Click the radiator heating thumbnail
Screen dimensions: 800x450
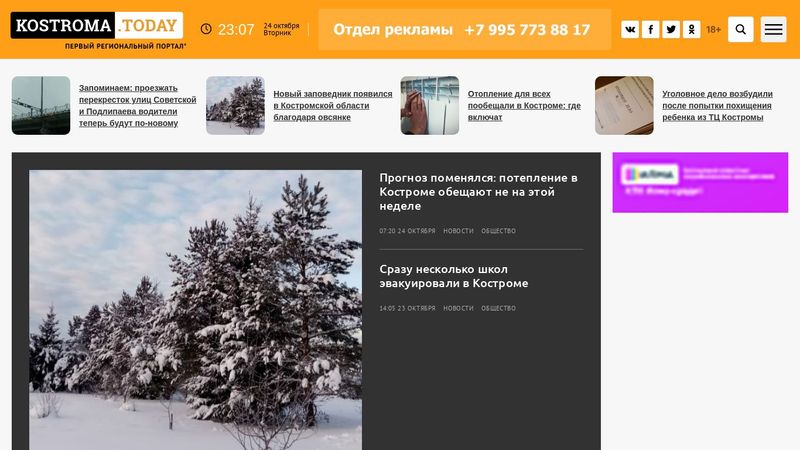click(x=430, y=106)
